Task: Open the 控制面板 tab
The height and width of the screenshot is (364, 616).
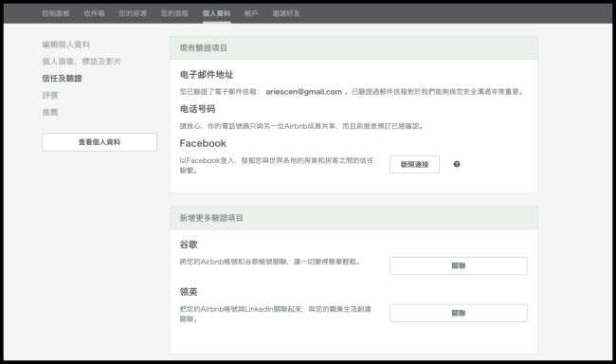Action: 56,13
